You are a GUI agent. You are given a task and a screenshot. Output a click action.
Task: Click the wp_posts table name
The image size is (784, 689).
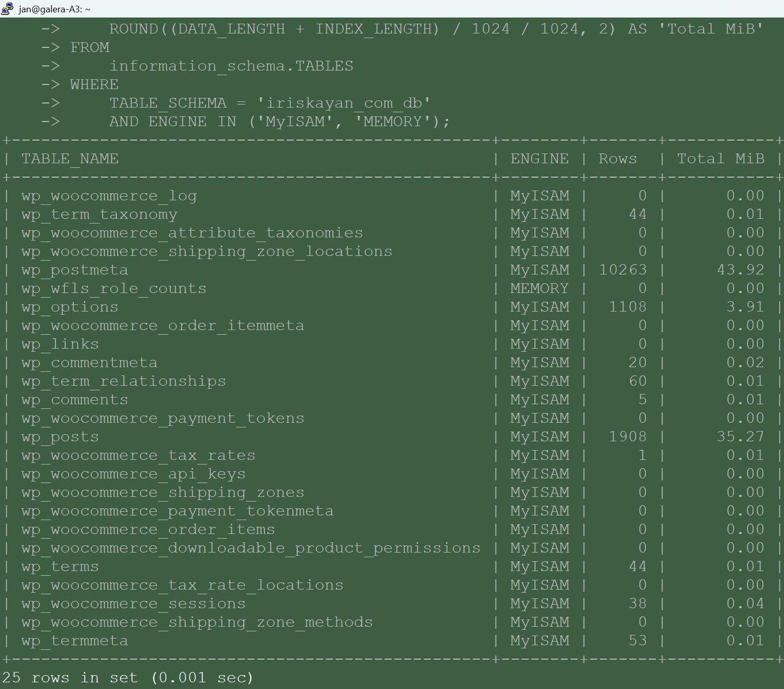click(60, 437)
